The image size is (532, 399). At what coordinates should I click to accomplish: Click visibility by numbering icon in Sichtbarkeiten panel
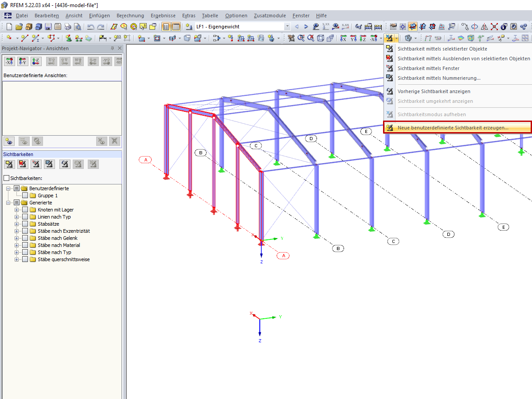[x=50, y=164]
